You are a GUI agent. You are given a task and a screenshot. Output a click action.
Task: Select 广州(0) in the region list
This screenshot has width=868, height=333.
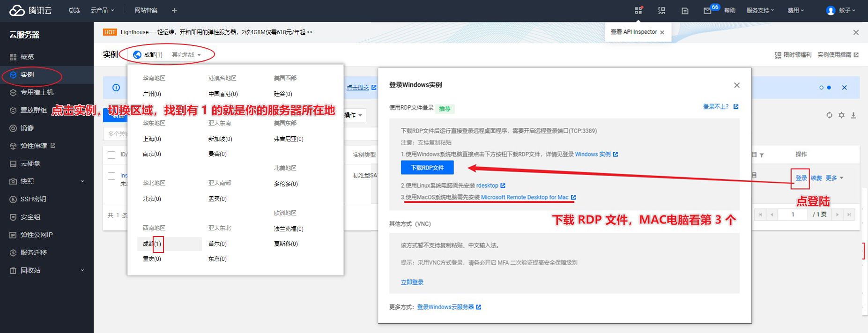point(152,94)
